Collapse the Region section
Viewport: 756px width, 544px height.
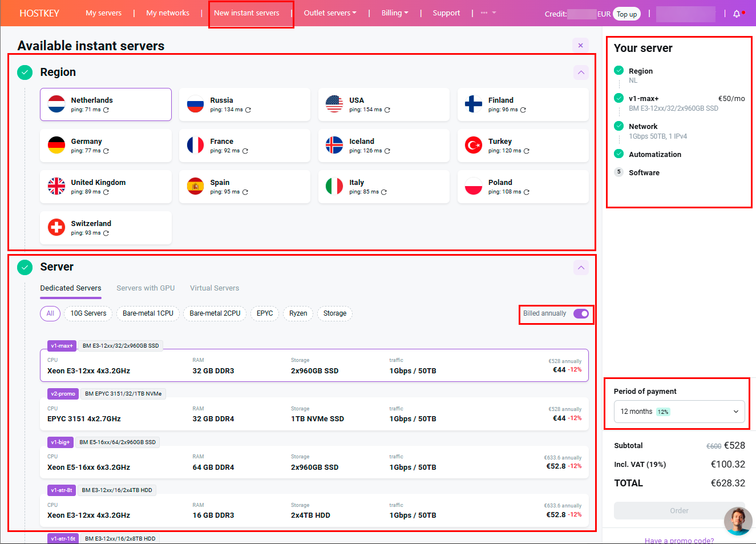581,72
